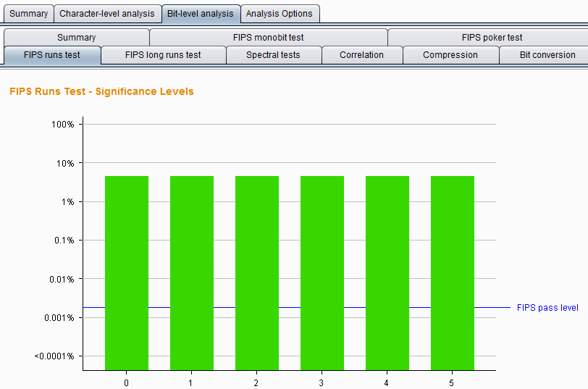
Task: Open the top-level Summary tab
Action: 28,14
